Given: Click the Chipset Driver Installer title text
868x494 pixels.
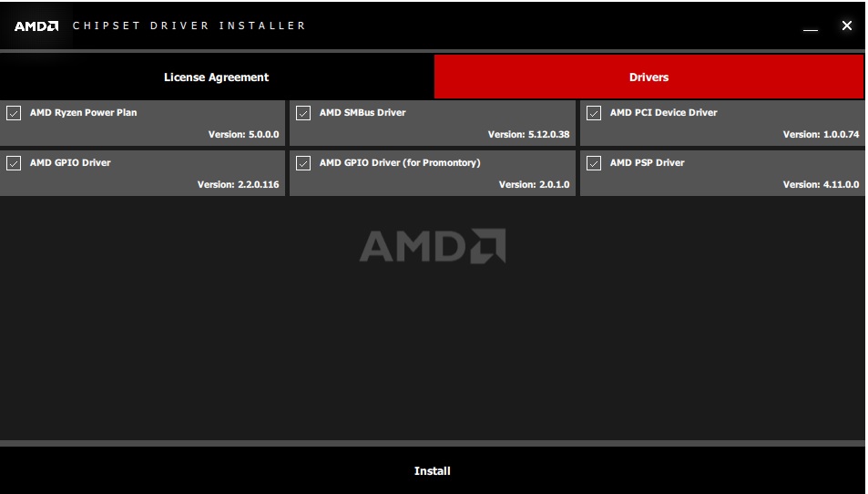Looking at the screenshot, I should point(189,26).
